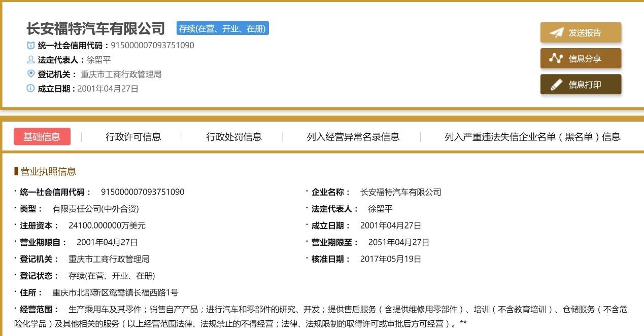Screen dimensions: 644x336
Task: Click the license section credit code value
Action: pos(143,192)
